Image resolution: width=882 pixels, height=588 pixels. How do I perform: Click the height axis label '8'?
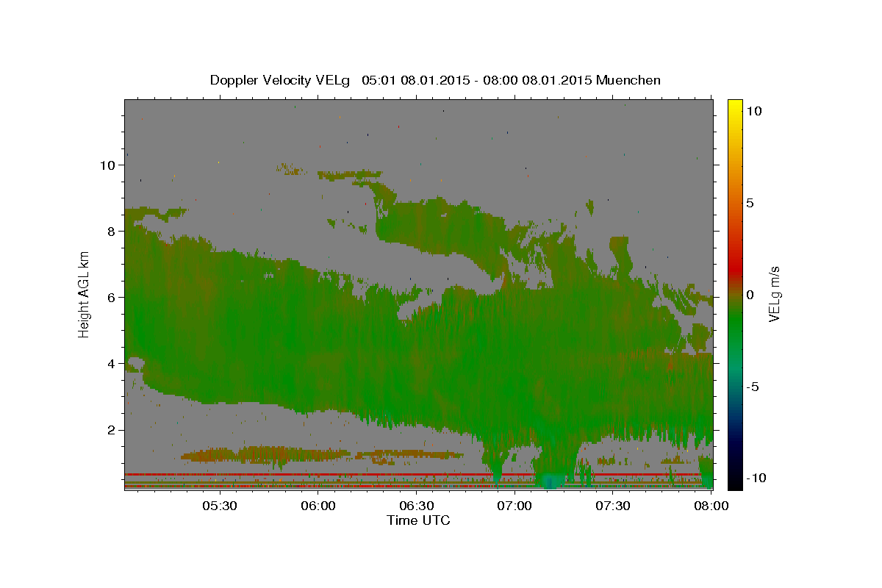[111, 231]
